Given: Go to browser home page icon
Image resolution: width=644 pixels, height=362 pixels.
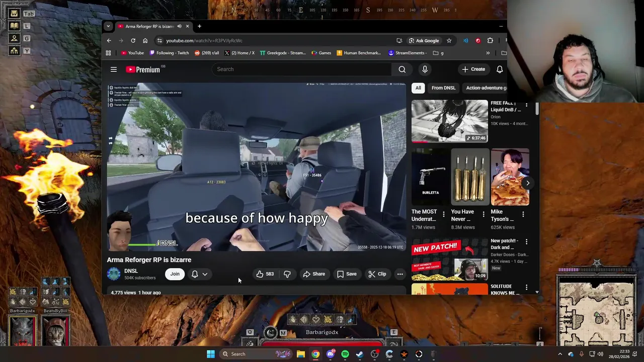Looking at the screenshot, I should tap(145, 41).
